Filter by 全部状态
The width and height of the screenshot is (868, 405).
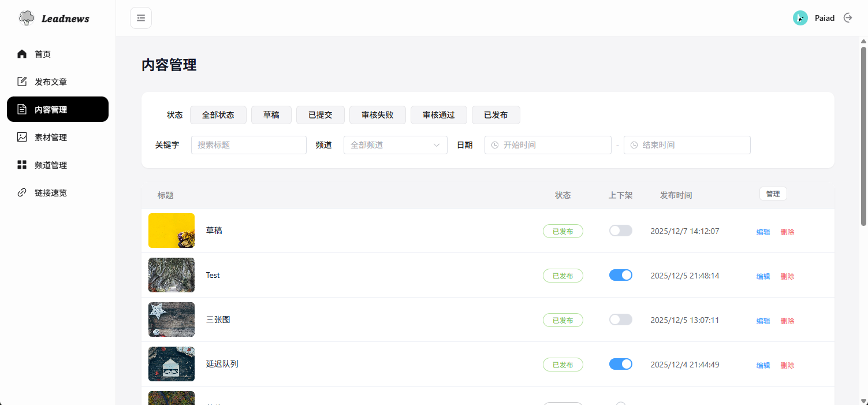tap(218, 115)
